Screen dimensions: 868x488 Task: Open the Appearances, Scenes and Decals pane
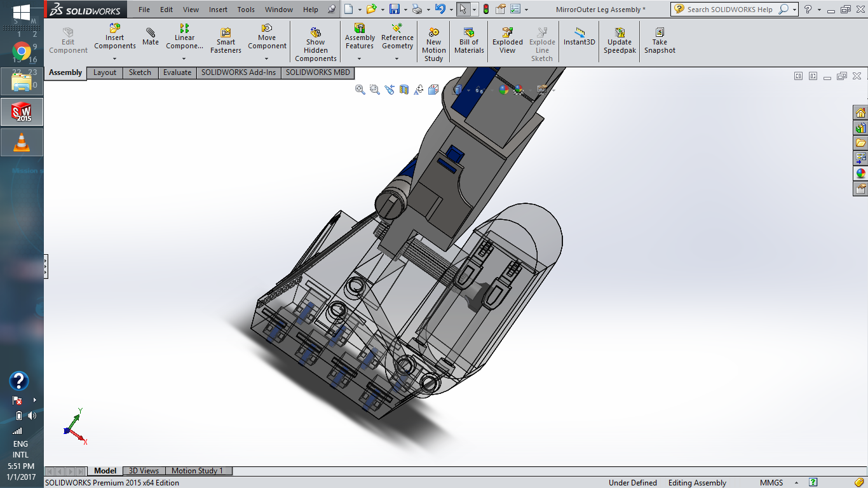[861, 173]
